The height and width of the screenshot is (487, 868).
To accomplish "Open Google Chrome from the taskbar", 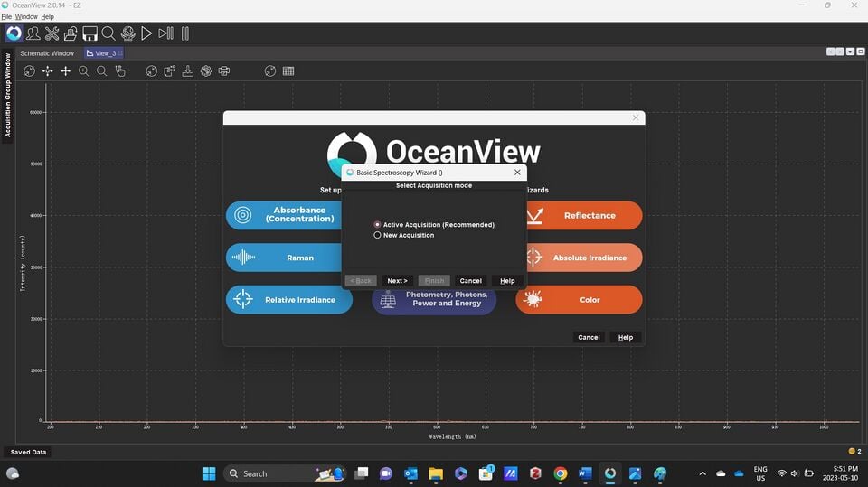I will tap(561, 473).
